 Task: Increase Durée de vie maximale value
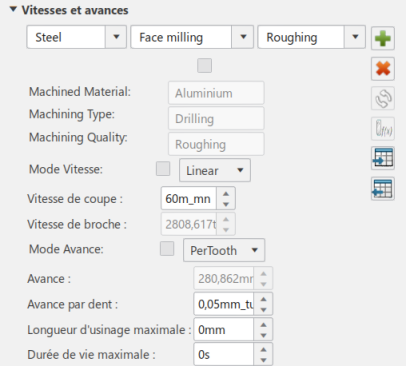tap(263, 350)
